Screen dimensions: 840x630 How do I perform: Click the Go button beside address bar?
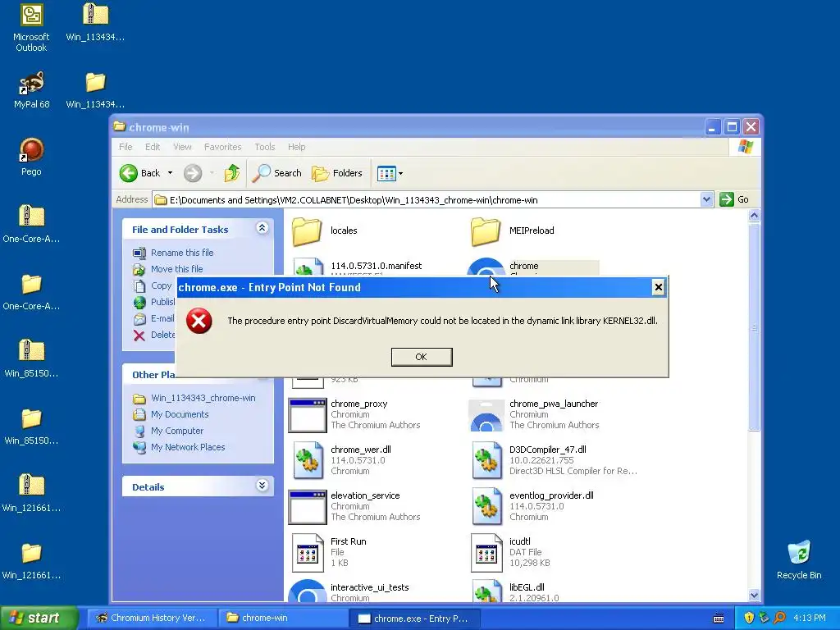point(734,199)
